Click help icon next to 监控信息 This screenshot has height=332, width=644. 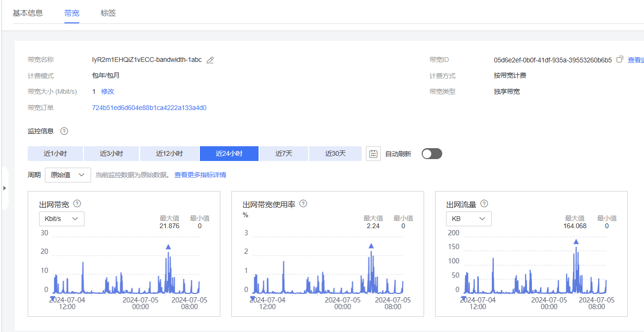tap(64, 131)
